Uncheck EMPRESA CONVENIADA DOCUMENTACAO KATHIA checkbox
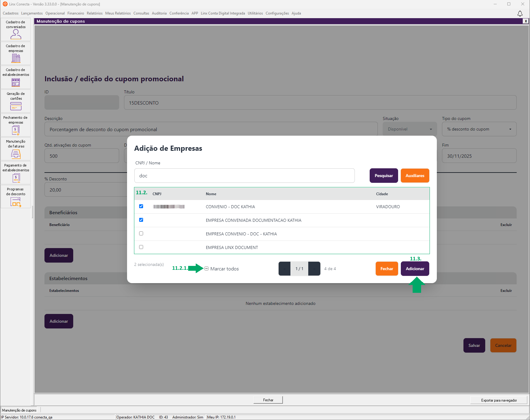 coord(141,220)
